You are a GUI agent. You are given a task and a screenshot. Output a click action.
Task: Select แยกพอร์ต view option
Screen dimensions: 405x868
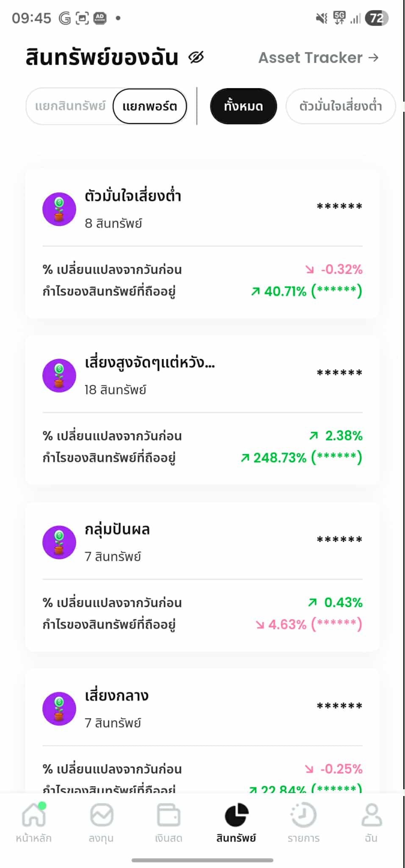tap(150, 106)
